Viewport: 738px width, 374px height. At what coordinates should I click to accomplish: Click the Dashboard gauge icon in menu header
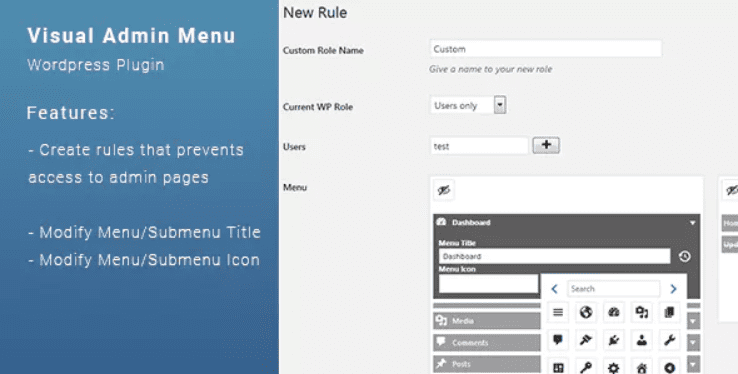coord(441,222)
